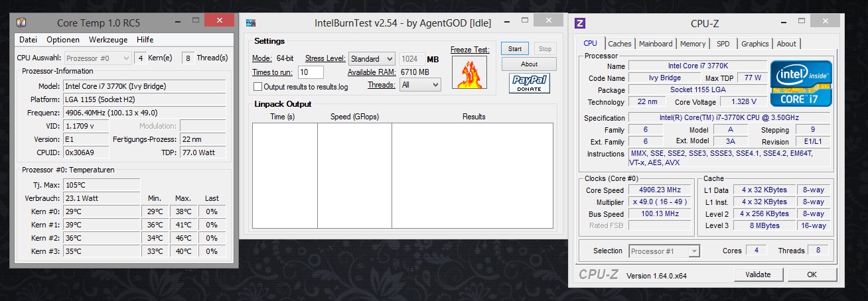Click the Model field Intel Core i7 3770K (Ivy Bridge)

pos(144,86)
